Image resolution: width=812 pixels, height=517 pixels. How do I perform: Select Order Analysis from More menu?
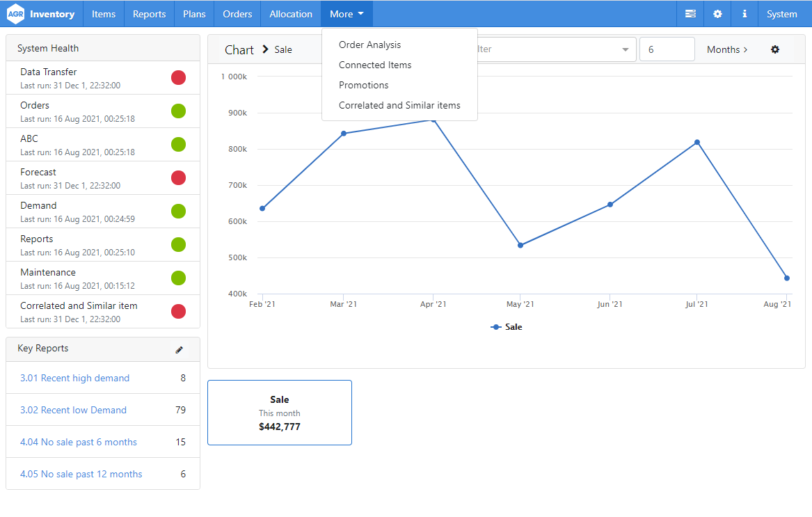click(x=369, y=45)
